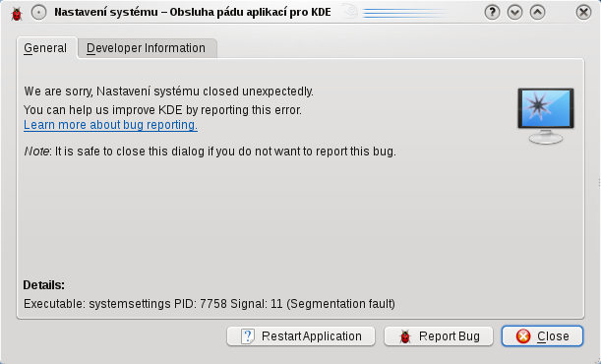601x364 pixels.
Task: Click the question-mark page icon on Restart Application
Action: pos(248,336)
